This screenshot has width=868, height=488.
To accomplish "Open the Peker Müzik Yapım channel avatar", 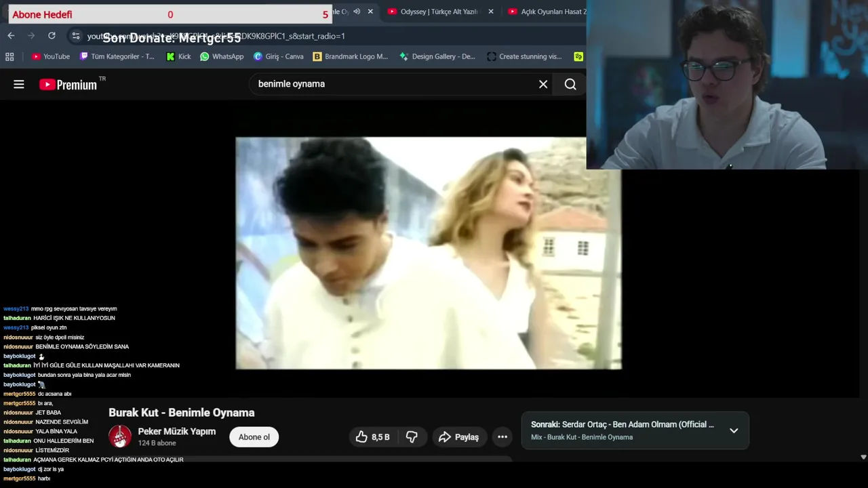I will [x=120, y=436].
